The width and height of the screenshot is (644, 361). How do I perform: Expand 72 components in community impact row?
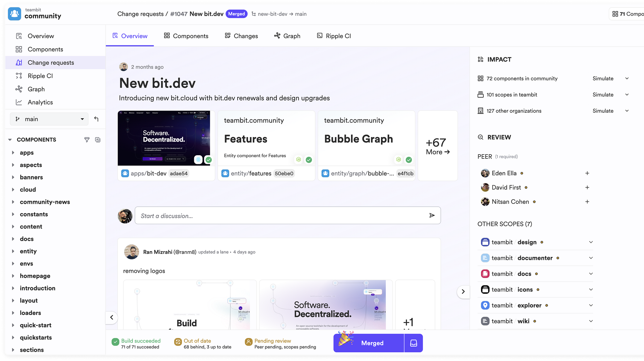click(627, 79)
